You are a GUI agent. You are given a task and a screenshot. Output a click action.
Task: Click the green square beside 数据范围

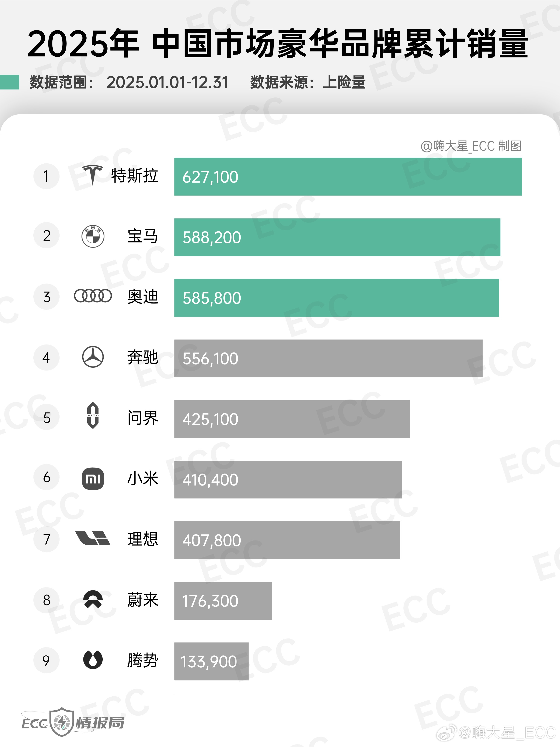10,82
